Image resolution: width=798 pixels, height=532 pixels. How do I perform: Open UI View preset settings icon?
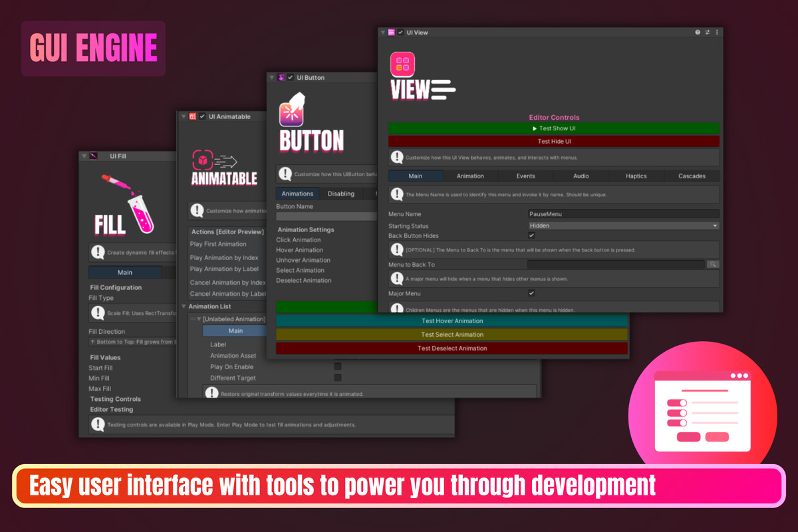pyautogui.click(x=707, y=32)
